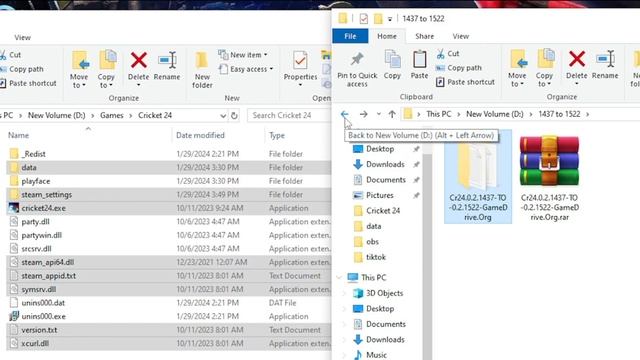Open Share tab in right window
This screenshot has width=640, height=360.
click(x=424, y=36)
